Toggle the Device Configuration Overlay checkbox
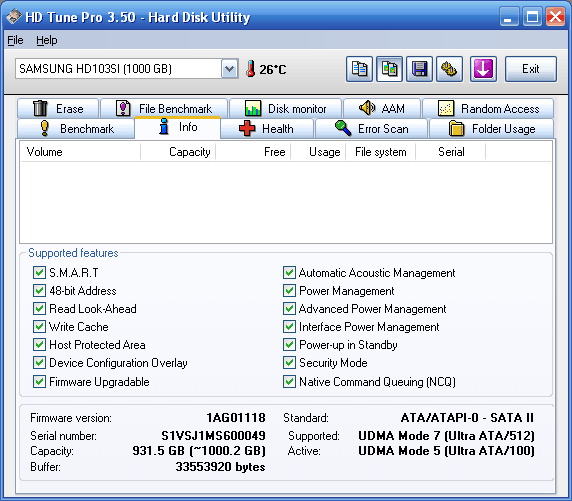This screenshot has width=572, height=501. 39,363
